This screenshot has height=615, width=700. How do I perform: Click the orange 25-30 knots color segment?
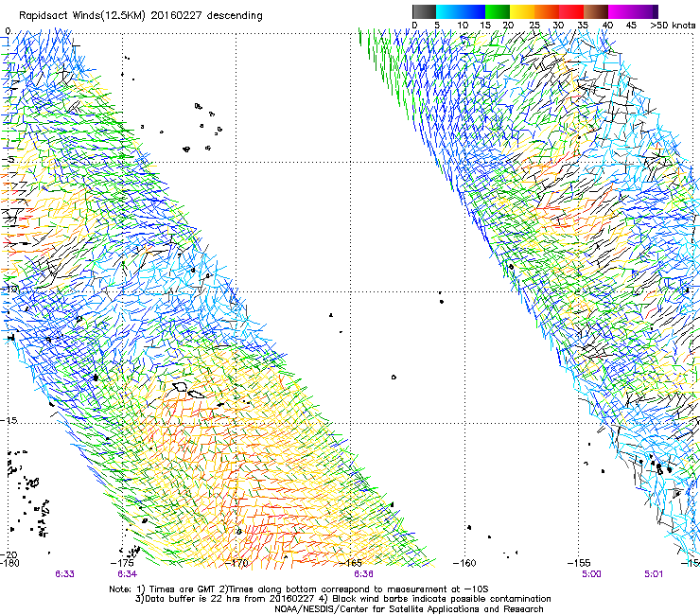547,11
